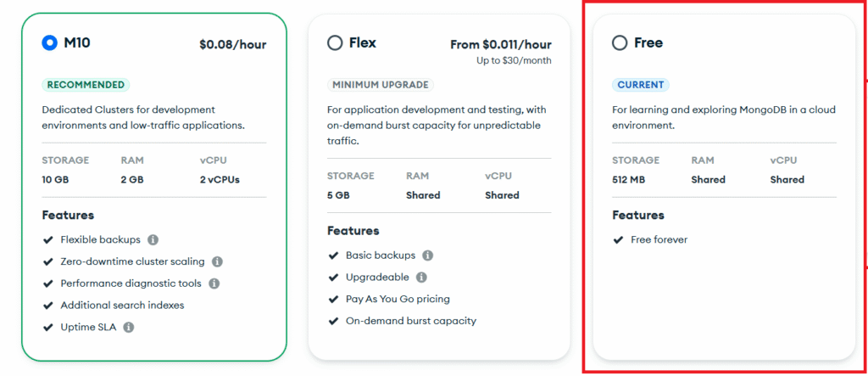Open info tooltip for Performance diagnostic tools
The image size is (868, 376).
click(214, 283)
